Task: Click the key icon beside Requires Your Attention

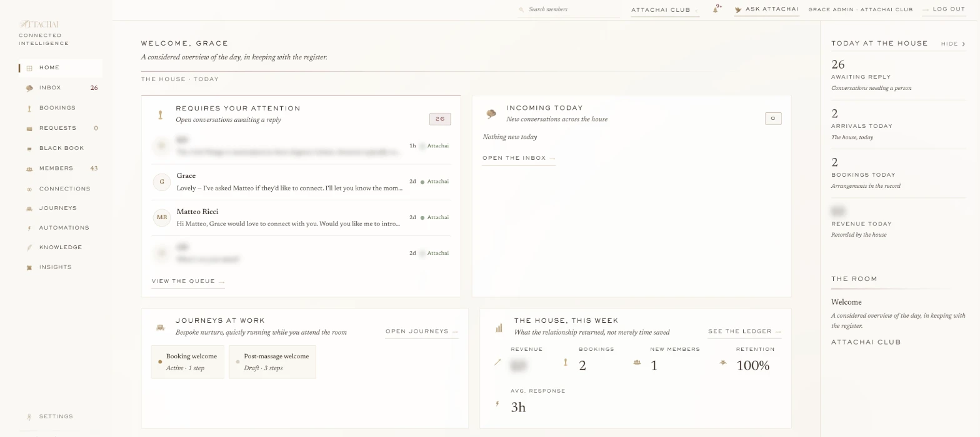Action: (161, 115)
